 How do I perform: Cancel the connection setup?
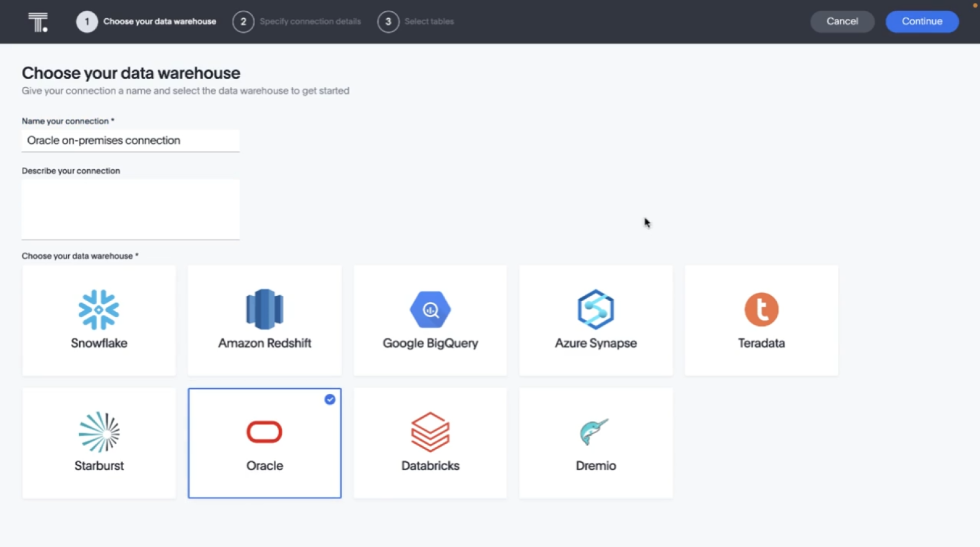(842, 22)
